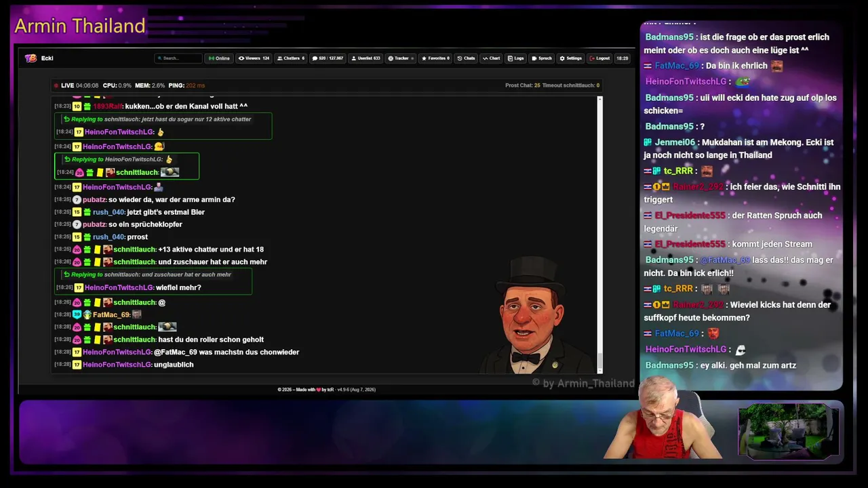Click the emote in HeinoFonTwitschLG's reply about 12 aktive chatter
This screenshot has height=488, width=868.
(x=160, y=132)
